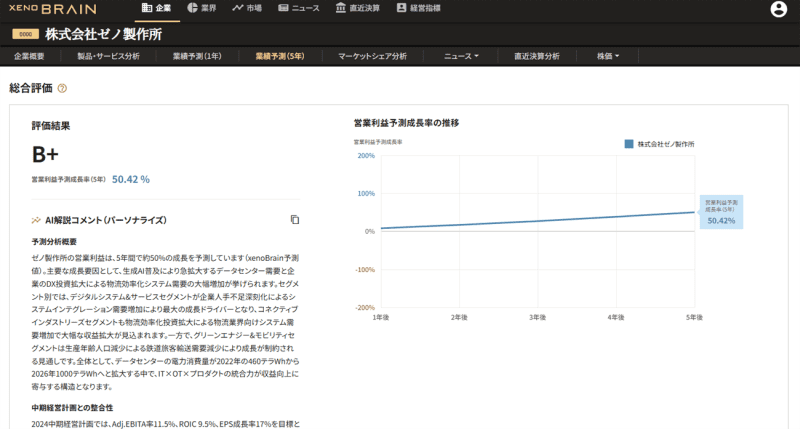Switch to the 業績予測(1年) tab
Image resolution: width=800 pixels, height=429 pixels.
pos(197,56)
